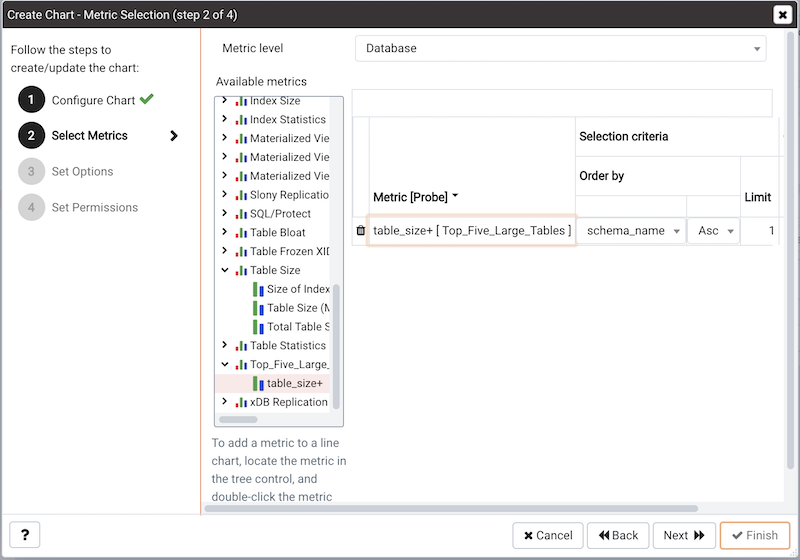Collapse the Top_Five_Large tree node
The image size is (800, 560).
pos(224,365)
